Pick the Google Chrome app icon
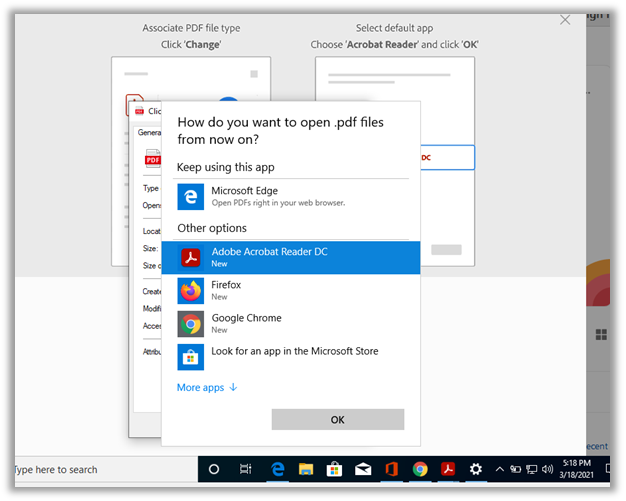 coord(190,324)
